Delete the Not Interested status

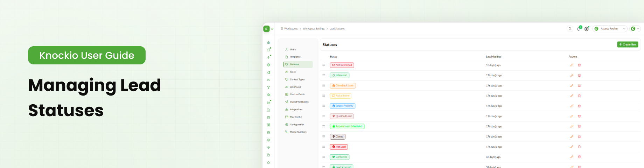(579, 65)
